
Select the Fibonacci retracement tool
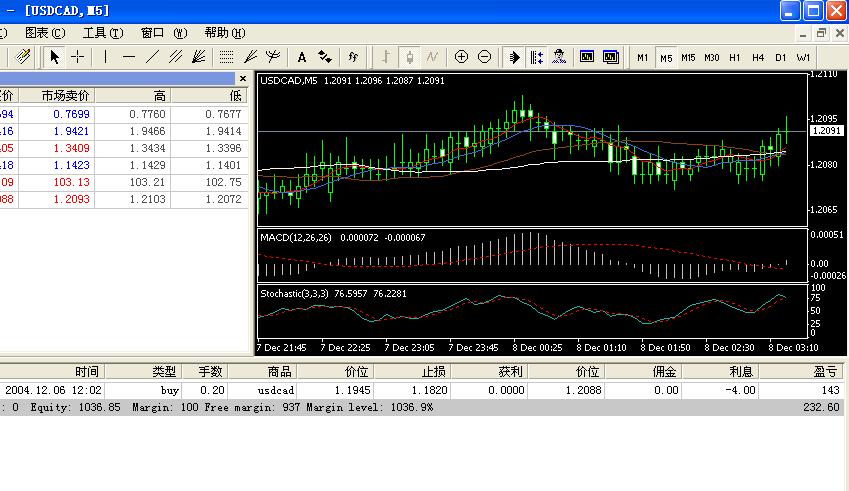pos(226,57)
